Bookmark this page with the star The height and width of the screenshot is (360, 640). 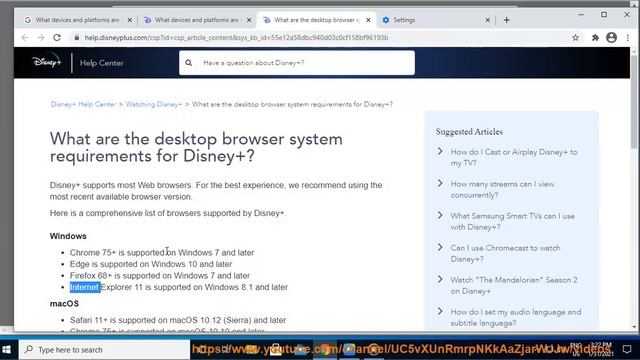(576, 38)
